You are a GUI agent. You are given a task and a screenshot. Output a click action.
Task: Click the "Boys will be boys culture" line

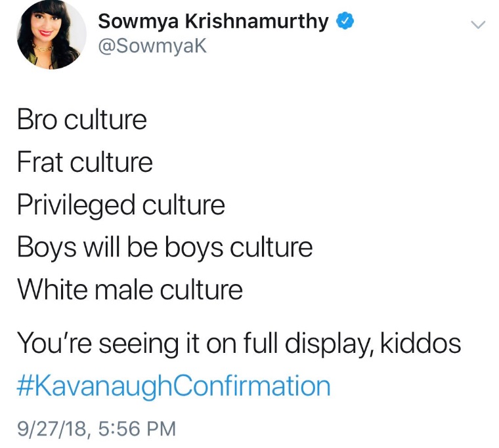(164, 247)
